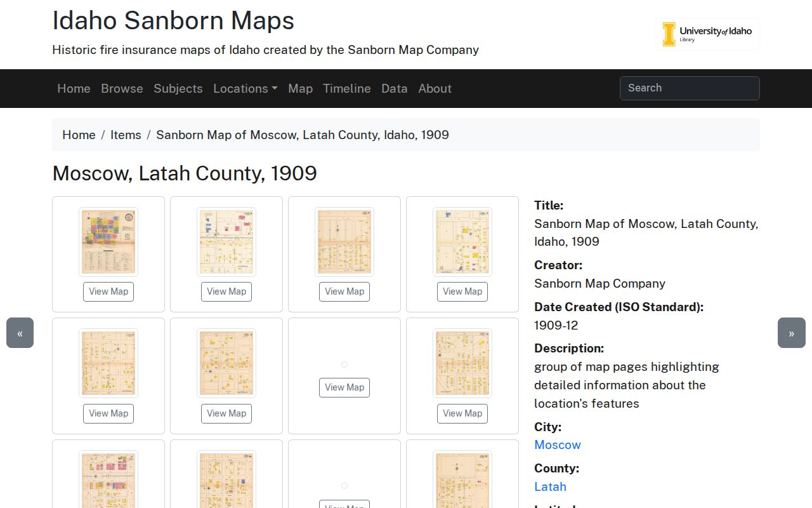Click the description text about map pages
This screenshot has height=508, width=812.
pyautogui.click(x=627, y=385)
